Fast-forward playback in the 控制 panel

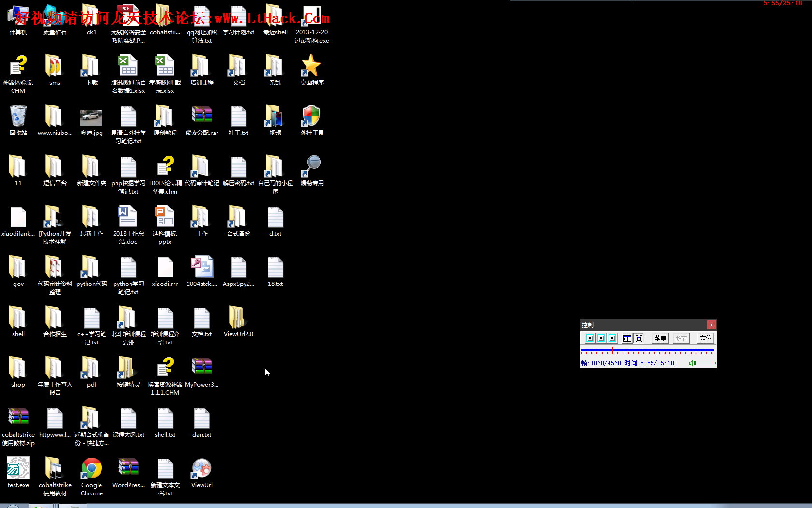click(x=612, y=338)
